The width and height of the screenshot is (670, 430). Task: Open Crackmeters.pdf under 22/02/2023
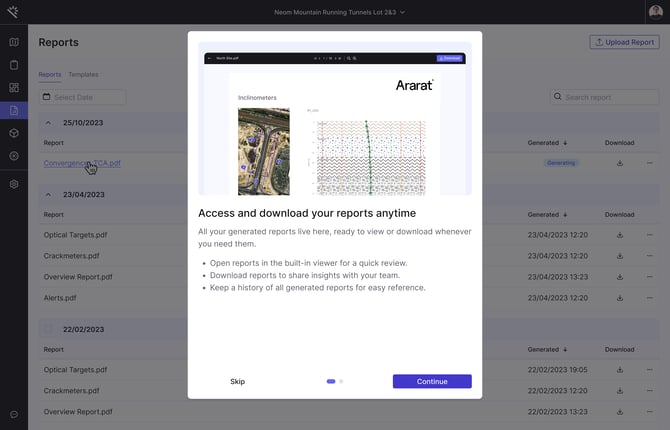point(71,391)
